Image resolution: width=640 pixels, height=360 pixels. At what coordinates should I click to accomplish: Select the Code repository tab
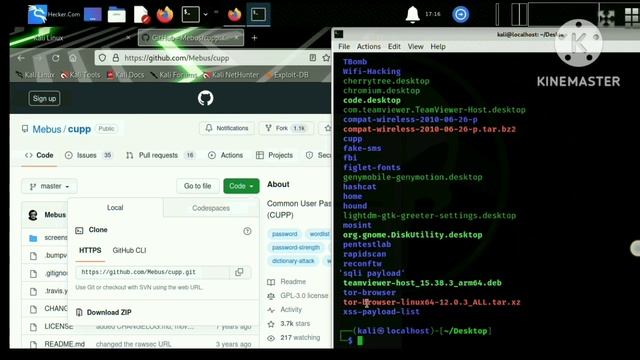tap(39, 155)
